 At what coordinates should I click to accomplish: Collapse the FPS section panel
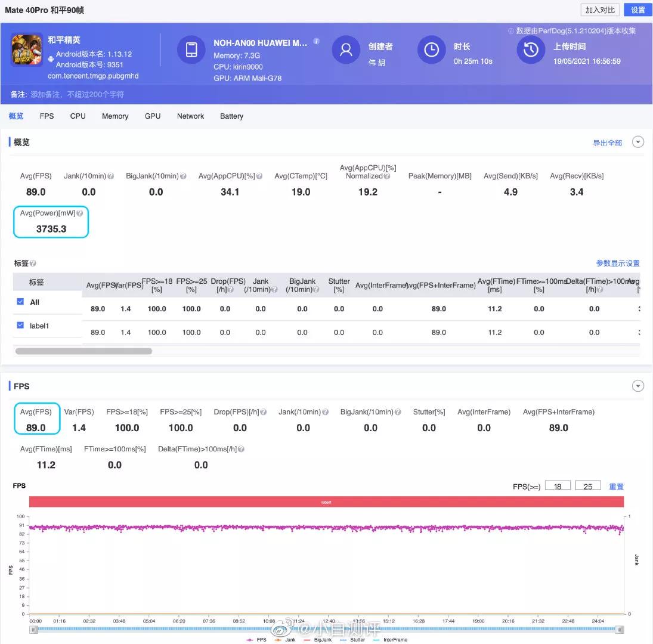point(637,386)
